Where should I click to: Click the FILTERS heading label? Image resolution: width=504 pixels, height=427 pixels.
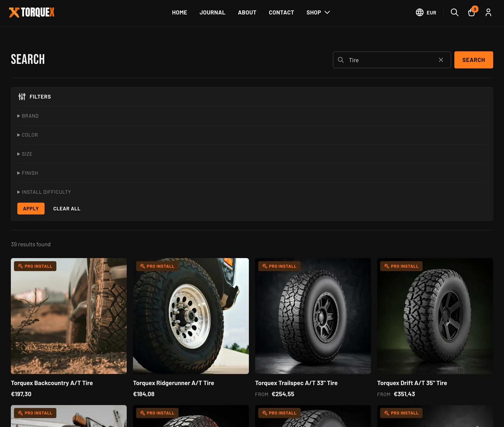40,97
